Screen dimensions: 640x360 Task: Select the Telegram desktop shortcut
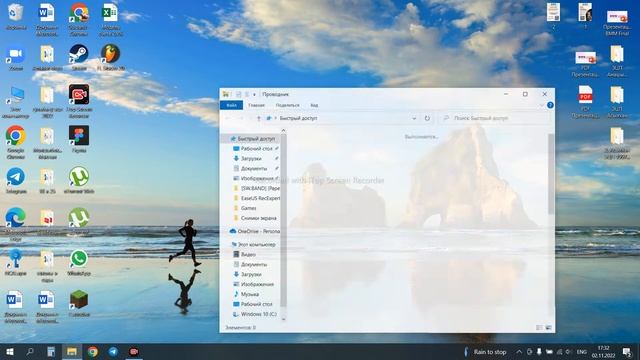point(16,180)
